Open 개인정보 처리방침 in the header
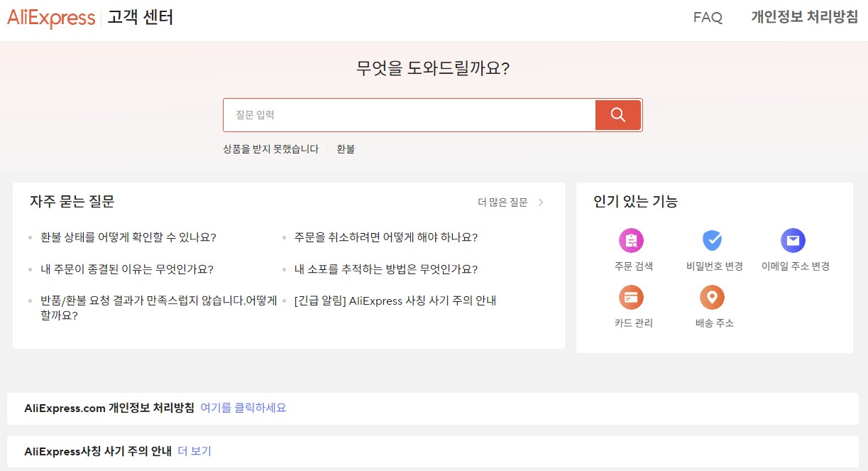Image resolution: width=868 pixels, height=471 pixels. 805,18
